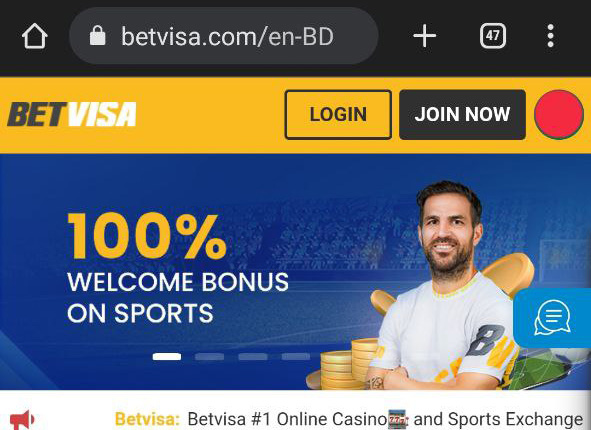Click the 100% Welcome Bonus banner text
Screen dimensions: 591x430
178,268
